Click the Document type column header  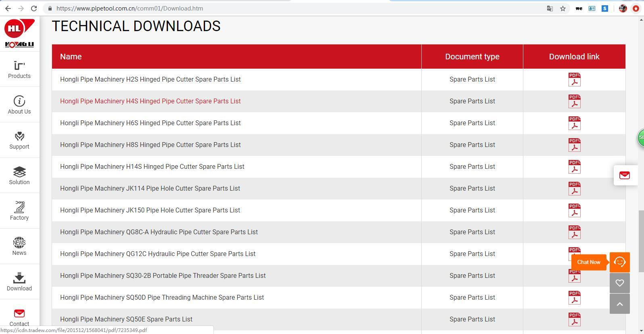pos(472,57)
